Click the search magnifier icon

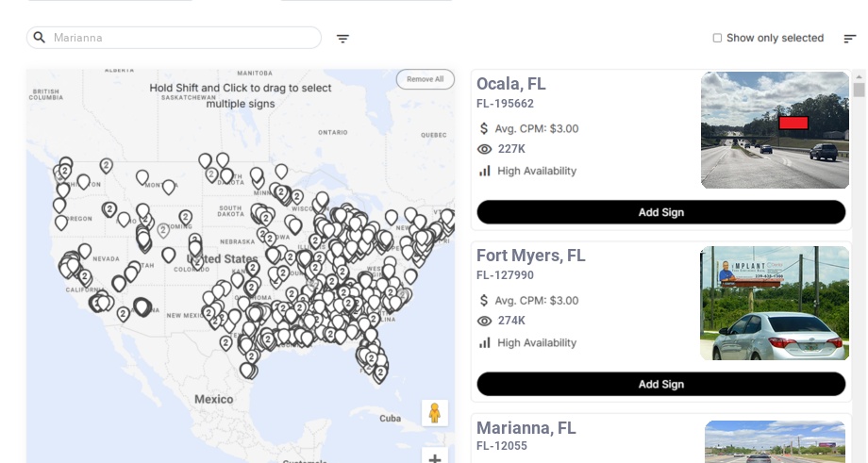click(40, 38)
